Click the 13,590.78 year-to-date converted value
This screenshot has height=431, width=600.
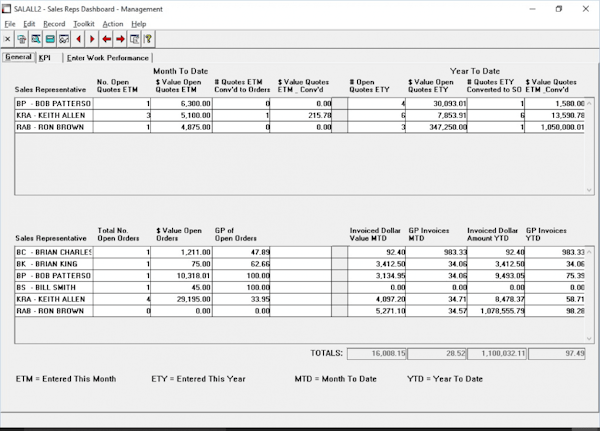coord(555,115)
